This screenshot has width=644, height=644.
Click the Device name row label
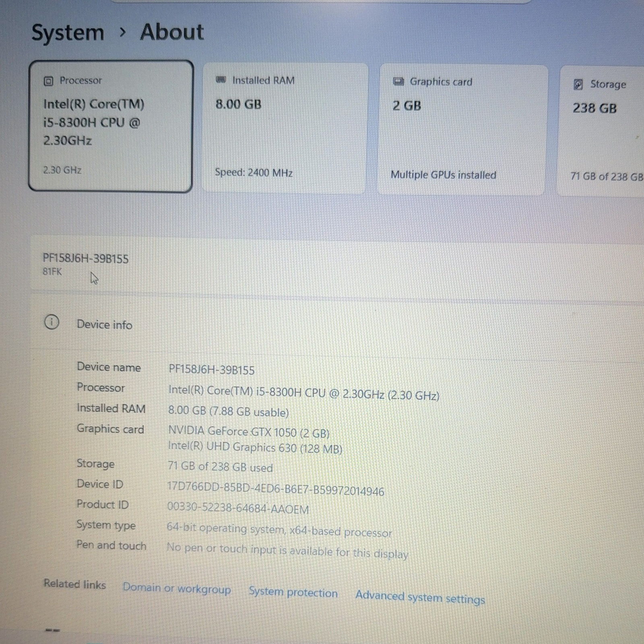tap(109, 367)
